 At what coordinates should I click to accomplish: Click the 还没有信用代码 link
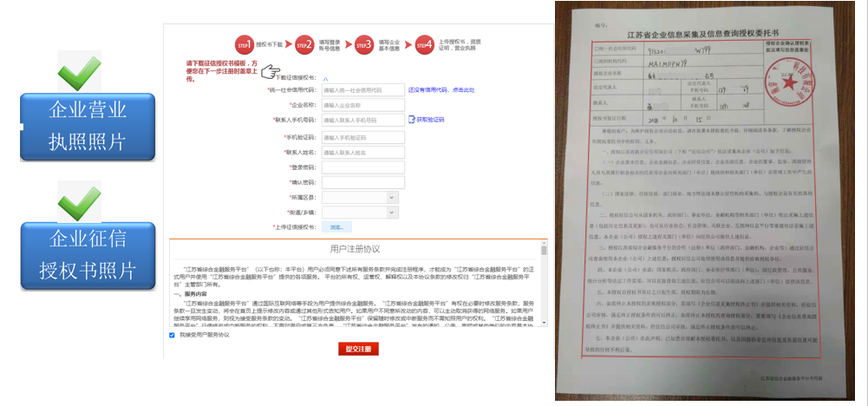click(x=441, y=89)
